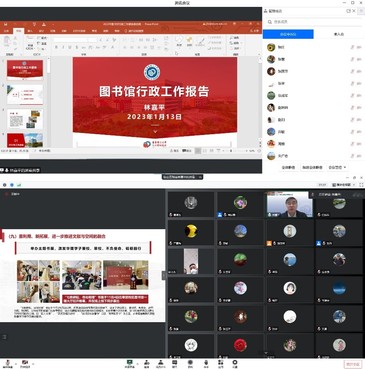The image size is (365, 369).
Task: Toggle Italic in the PowerPoint ribbon
Action: [63, 47]
